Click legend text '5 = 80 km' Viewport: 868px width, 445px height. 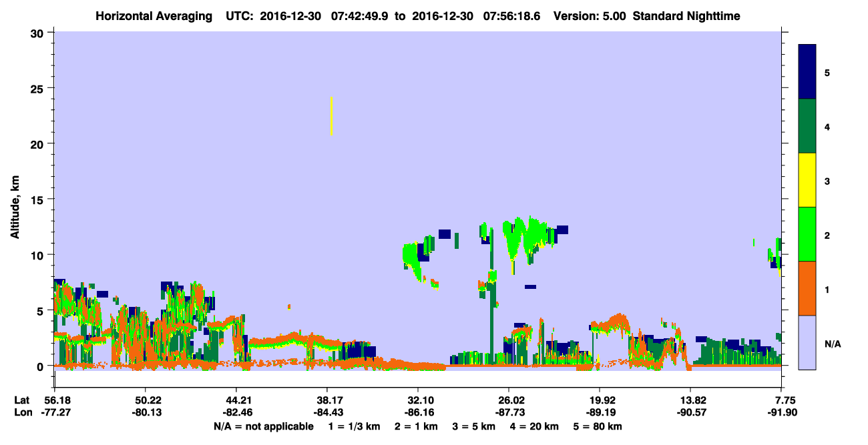(598, 426)
